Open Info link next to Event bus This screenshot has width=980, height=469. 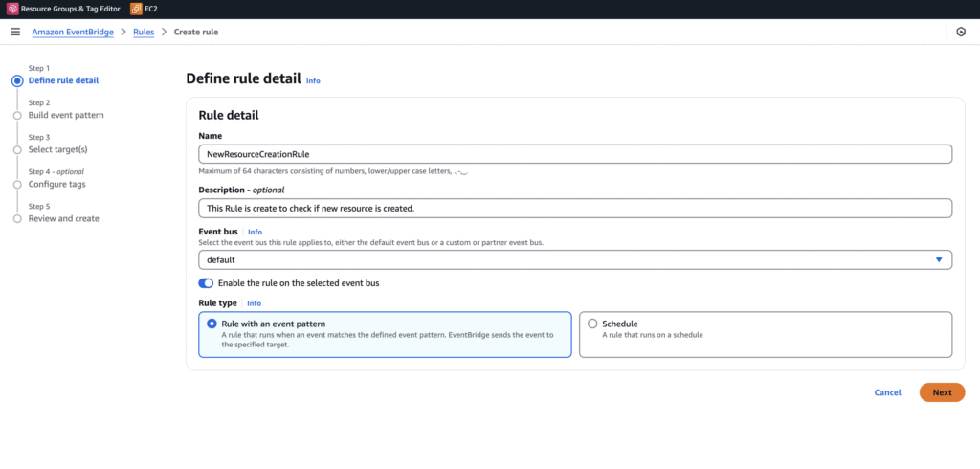(x=255, y=232)
